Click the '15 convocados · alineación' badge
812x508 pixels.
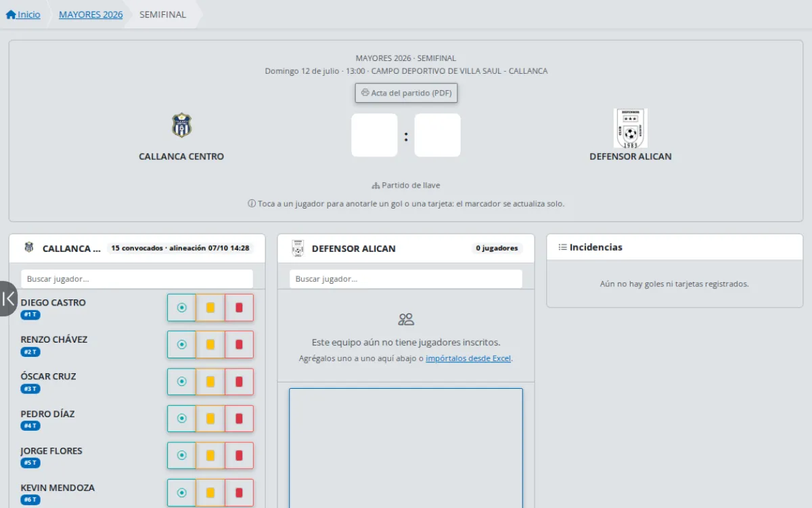coord(181,248)
